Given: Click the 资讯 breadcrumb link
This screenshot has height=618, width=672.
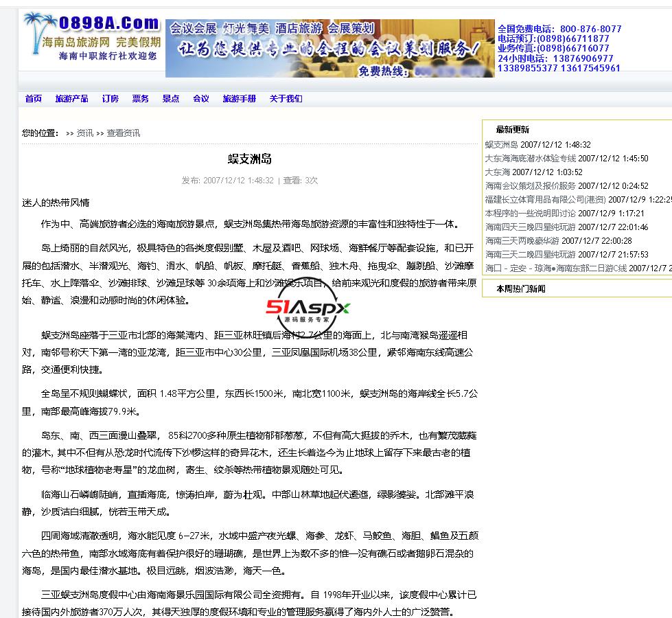Looking at the screenshot, I should coord(85,133).
